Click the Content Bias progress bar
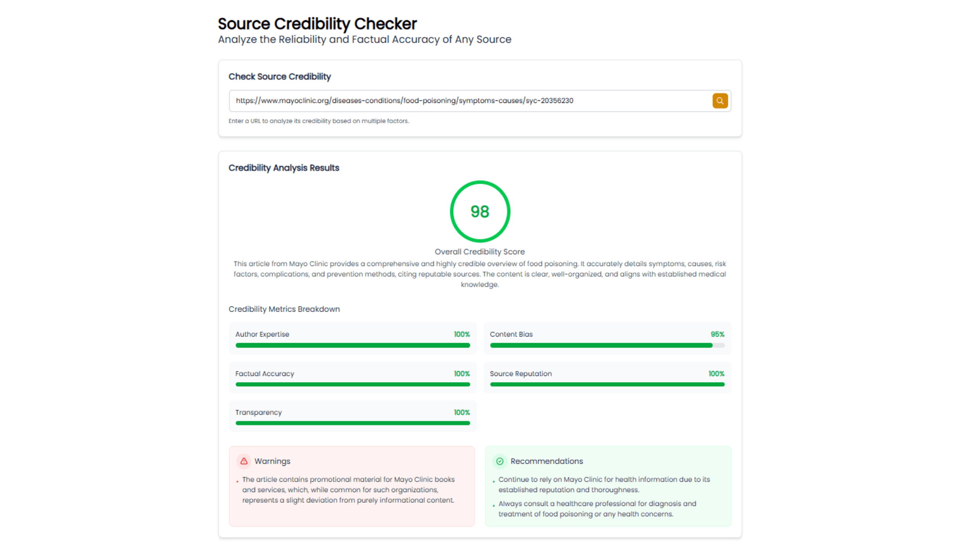Viewport: 980px width, 551px height. (x=607, y=345)
